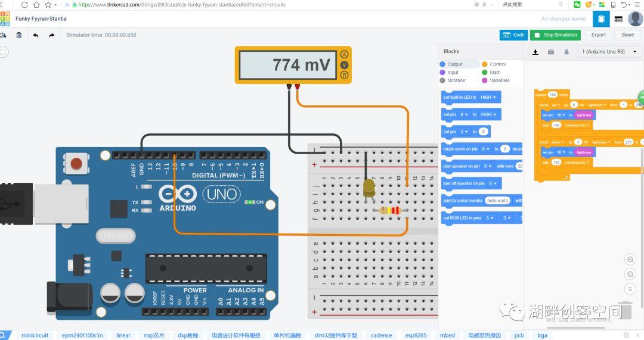Click the WeChat extension icon
644x340 pixels.
pyautogui.click(x=577, y=5)
